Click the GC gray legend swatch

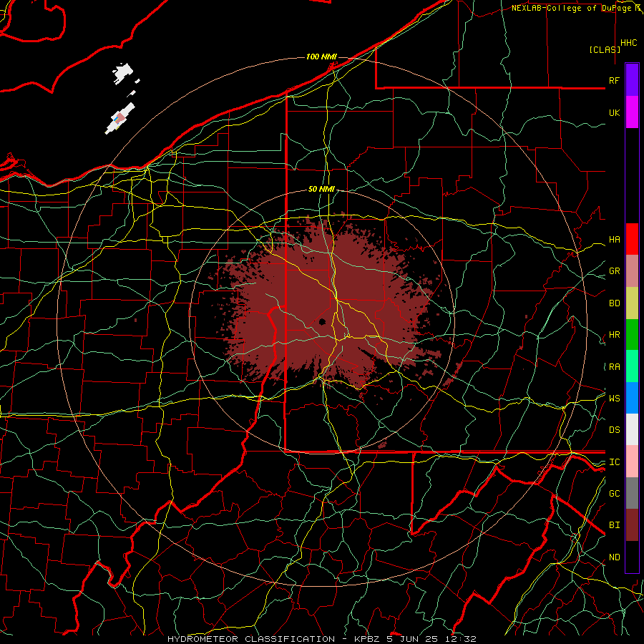tap(632, 493)
